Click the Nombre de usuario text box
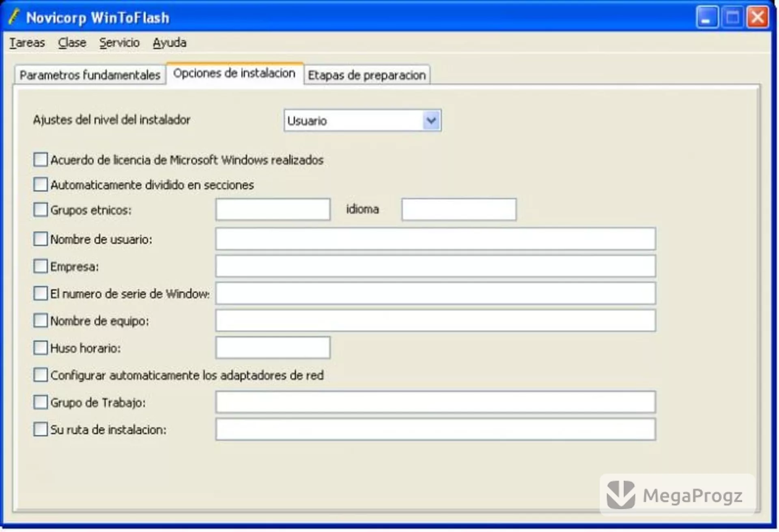Viewport: 779px width, 532px height. [x=435, y=239]
